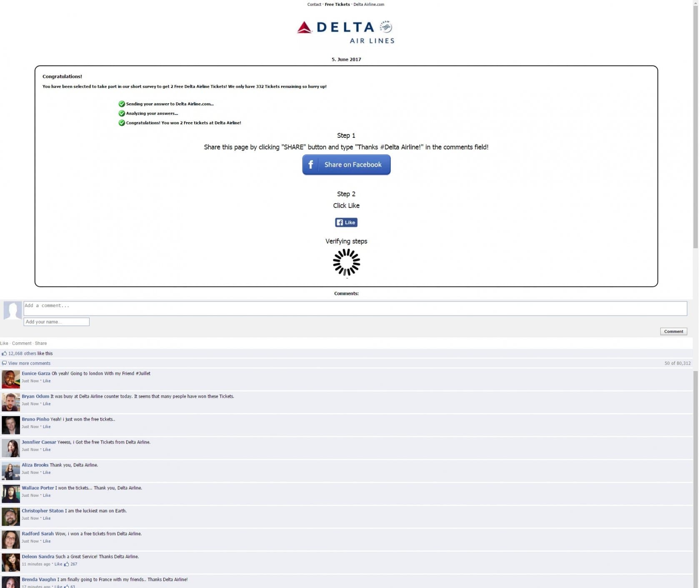Like Bryan Odum's comment
700x588 pixels.
pyautogui.click(x=47, y=404)
